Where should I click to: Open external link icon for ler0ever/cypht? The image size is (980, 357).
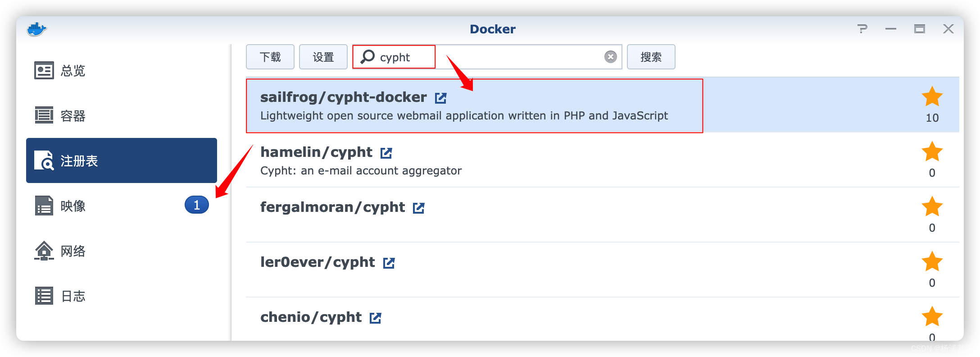(x=389, y=263)
